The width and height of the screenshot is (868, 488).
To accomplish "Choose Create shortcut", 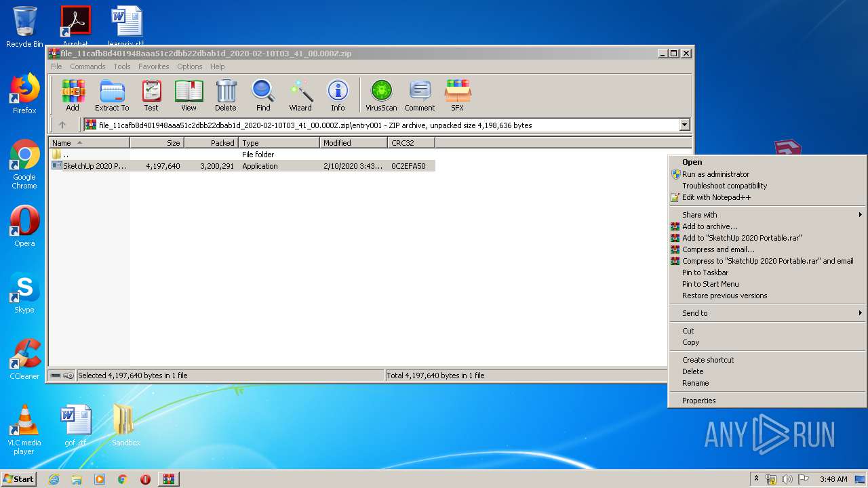I will click(x=767, y=360).
